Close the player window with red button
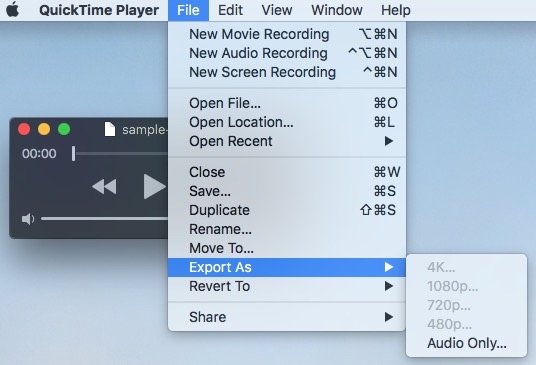 24,129
